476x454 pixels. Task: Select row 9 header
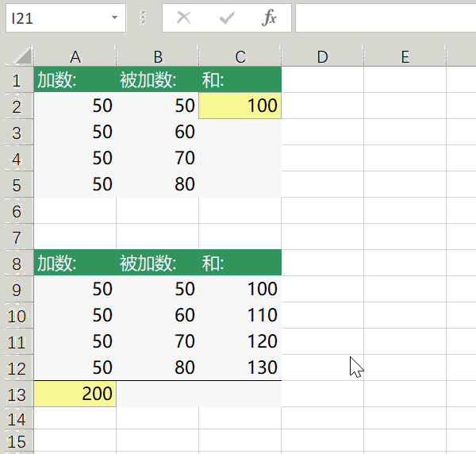(x=17, y=289)
